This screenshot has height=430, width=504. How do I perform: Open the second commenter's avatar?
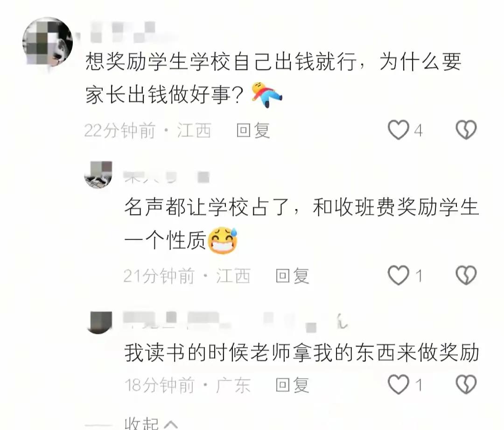click(98, 174)
